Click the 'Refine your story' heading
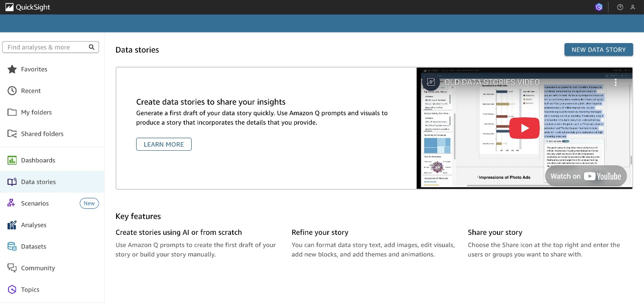Image resolution: width=644 pixels, height=307 pixels. coord(320,232)
